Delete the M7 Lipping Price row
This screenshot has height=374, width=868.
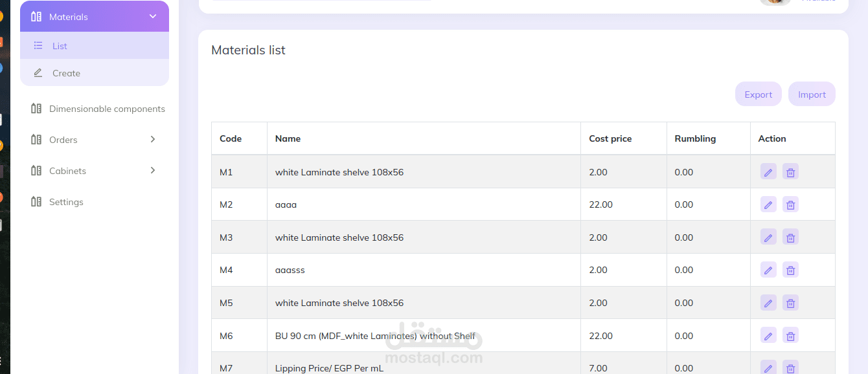coord(790,367)
